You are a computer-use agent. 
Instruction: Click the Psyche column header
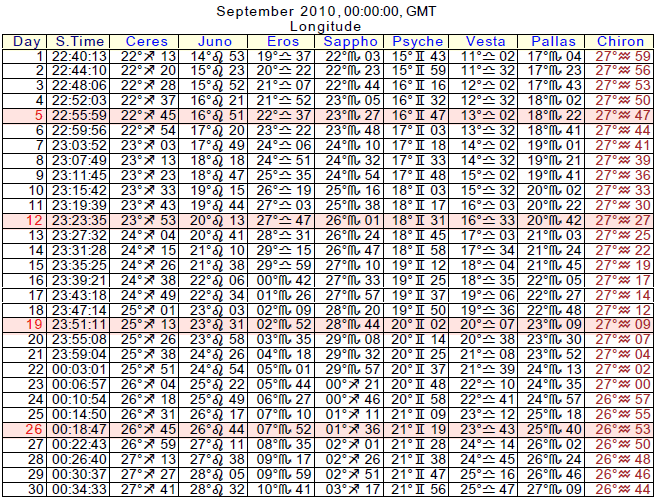coord(418,41)
